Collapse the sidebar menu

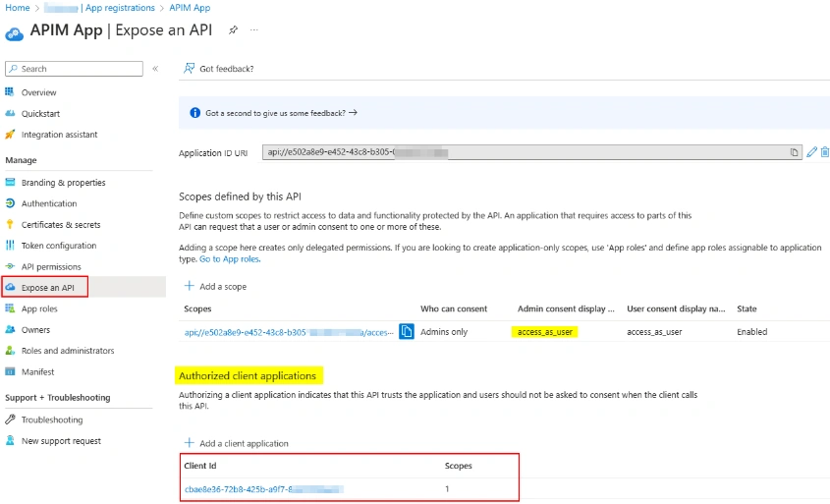click(x=155, y=69)
